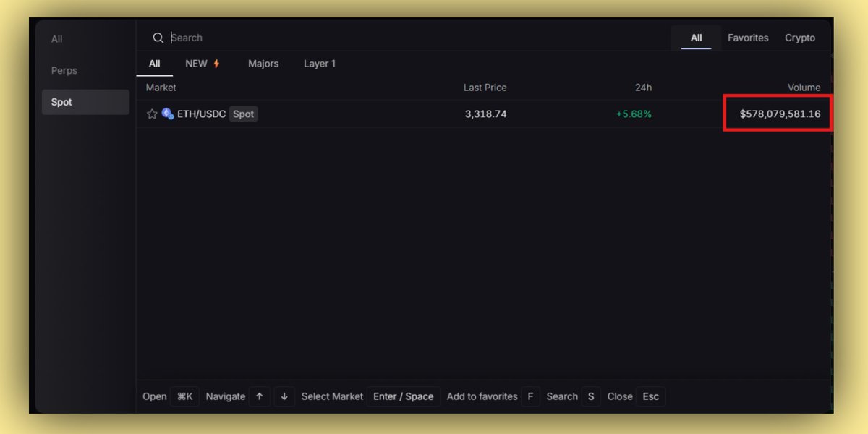
Task: Switch to top-right All tab
Action: [696, 38]
